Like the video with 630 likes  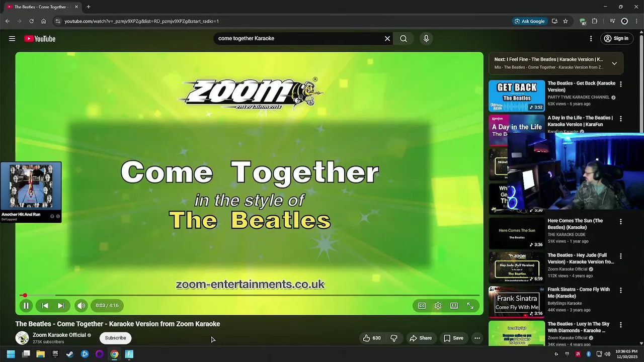pos(372,338)
